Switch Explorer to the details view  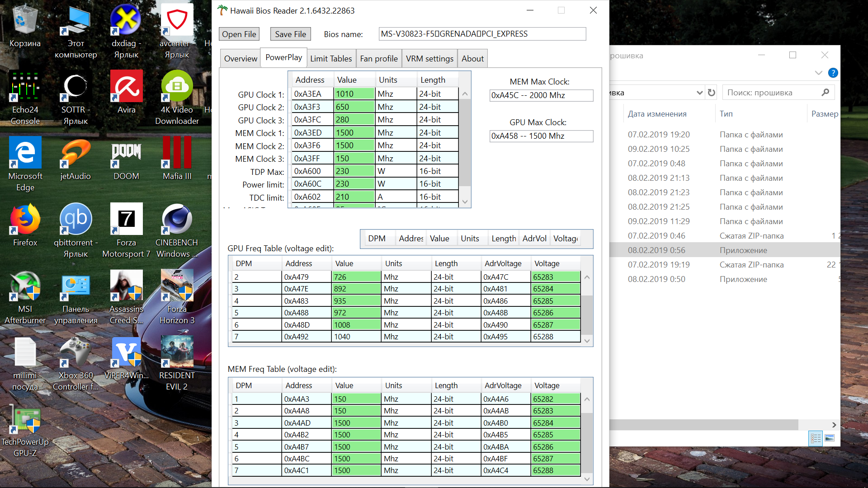coord(816,438)
